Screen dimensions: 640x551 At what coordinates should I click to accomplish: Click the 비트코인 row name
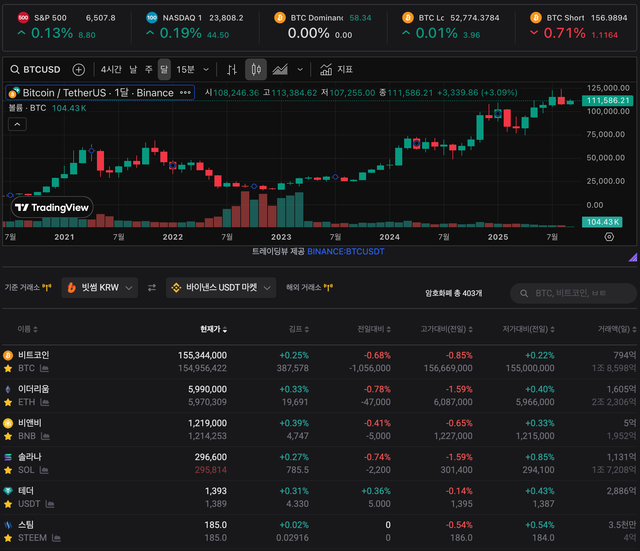(33, 355)
